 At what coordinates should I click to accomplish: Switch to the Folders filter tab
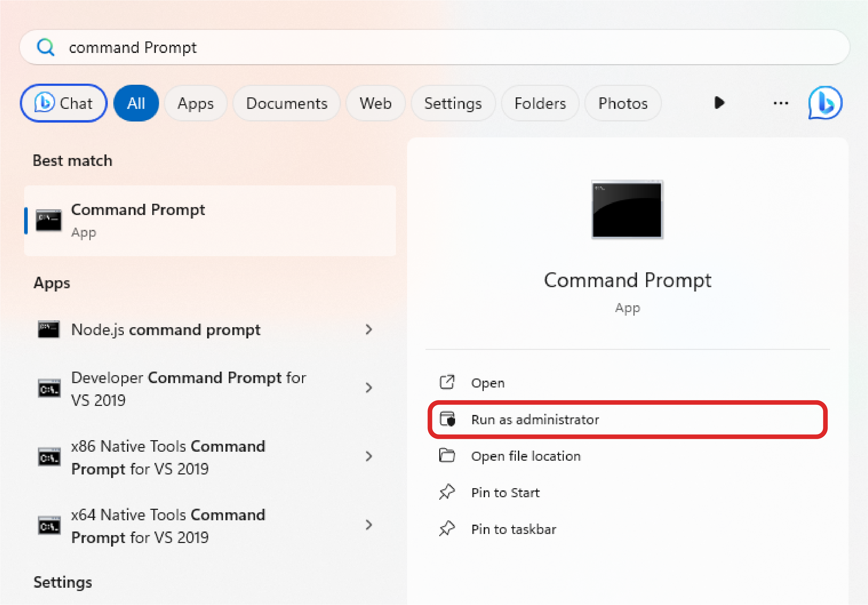point(540,103)
